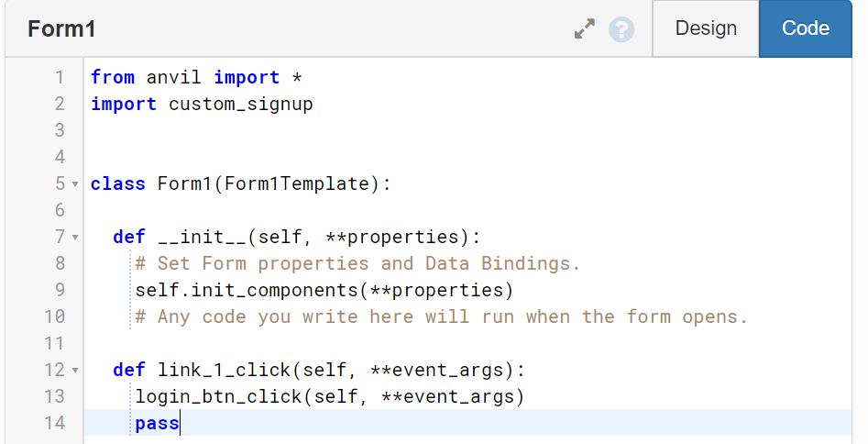
Task: Expand the code editor to fullscreen
Action: point(585,28)
